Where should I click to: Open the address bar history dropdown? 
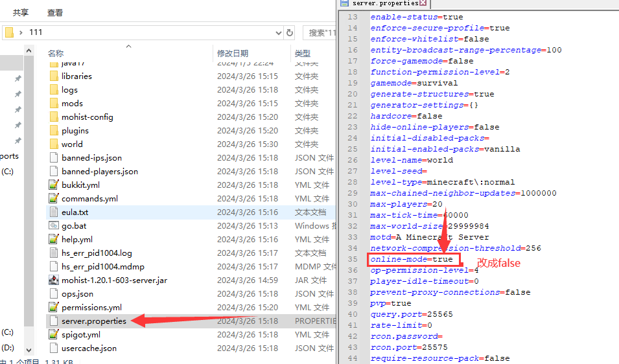(x=278, y=32)
